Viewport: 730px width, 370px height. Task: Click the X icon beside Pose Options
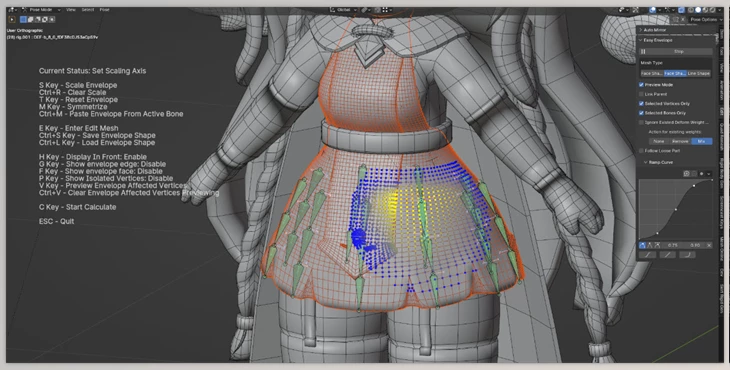point(683,20)
